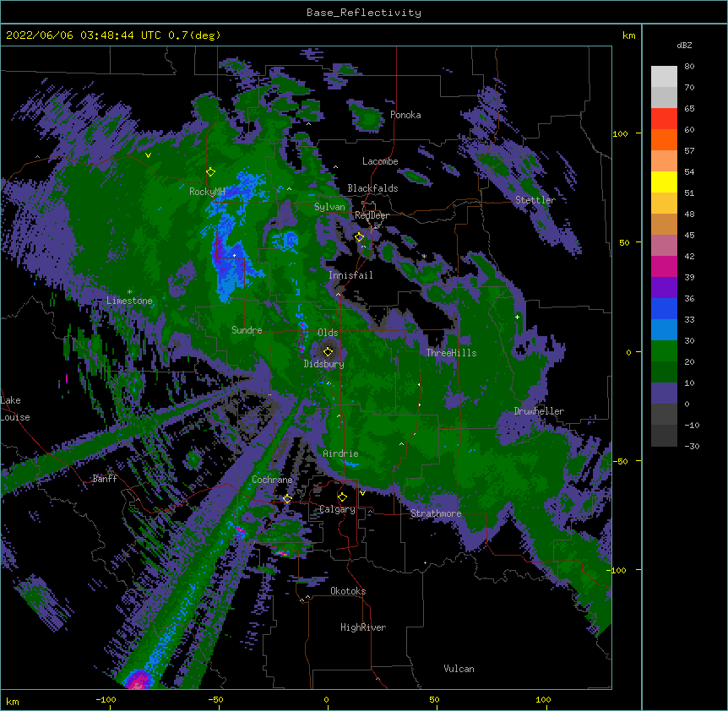Click the Didsbury city label
This screenshot has height=711, width=728.
pos(324,364)
